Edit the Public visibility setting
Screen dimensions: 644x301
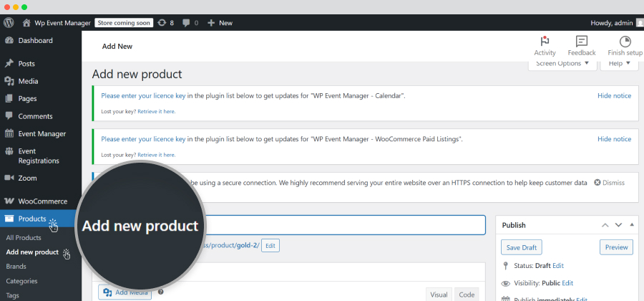click(567, 283)
